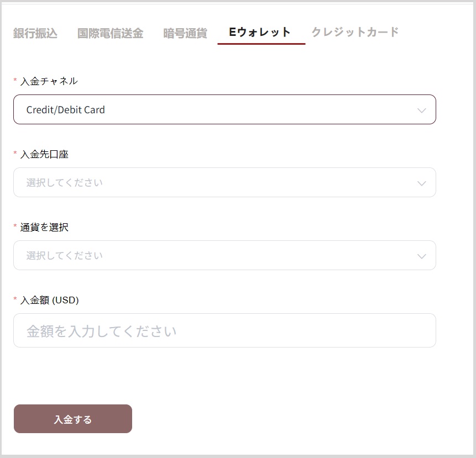Click the 入金する submit button
This screenshot has width=476, height=458.
click(x=73, y=419)
